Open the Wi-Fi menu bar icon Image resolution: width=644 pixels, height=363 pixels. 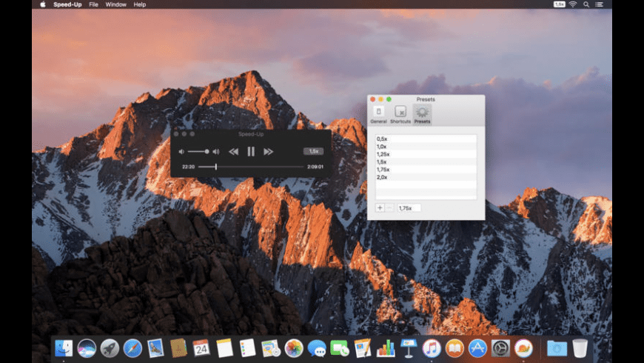[573, 4]
